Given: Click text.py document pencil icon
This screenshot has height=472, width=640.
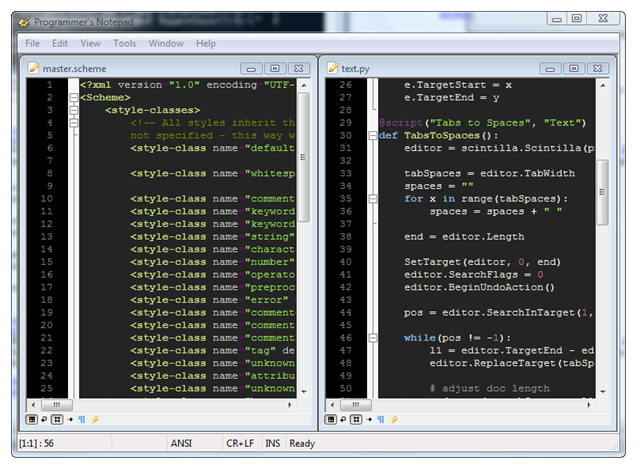Looking at the screenshot, I should tap(333, 68).
